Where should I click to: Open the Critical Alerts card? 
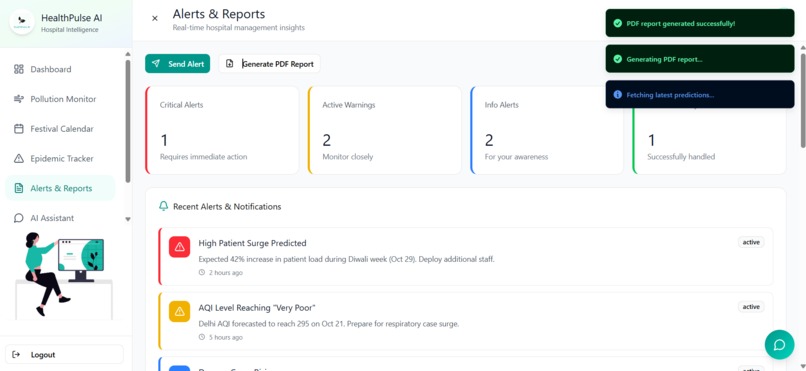222,130
